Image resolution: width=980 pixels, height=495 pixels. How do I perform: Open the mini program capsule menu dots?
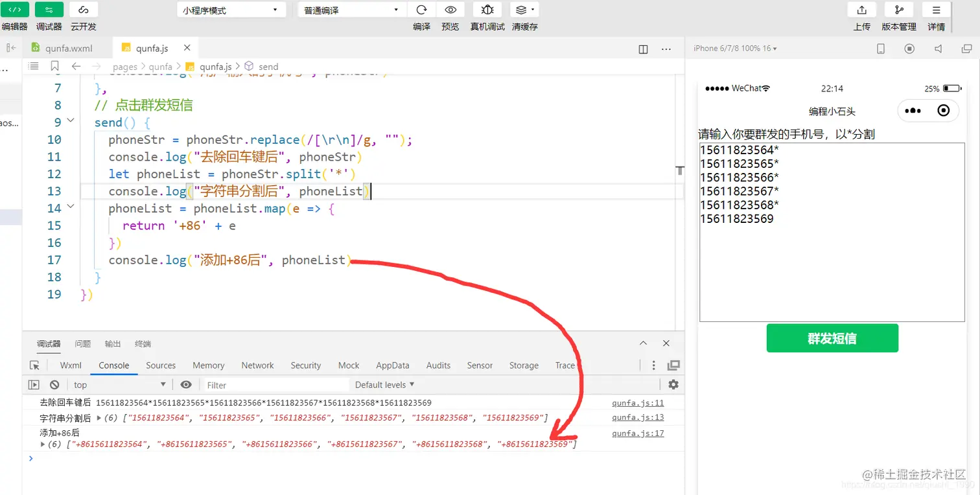click(x=913, y=111)
